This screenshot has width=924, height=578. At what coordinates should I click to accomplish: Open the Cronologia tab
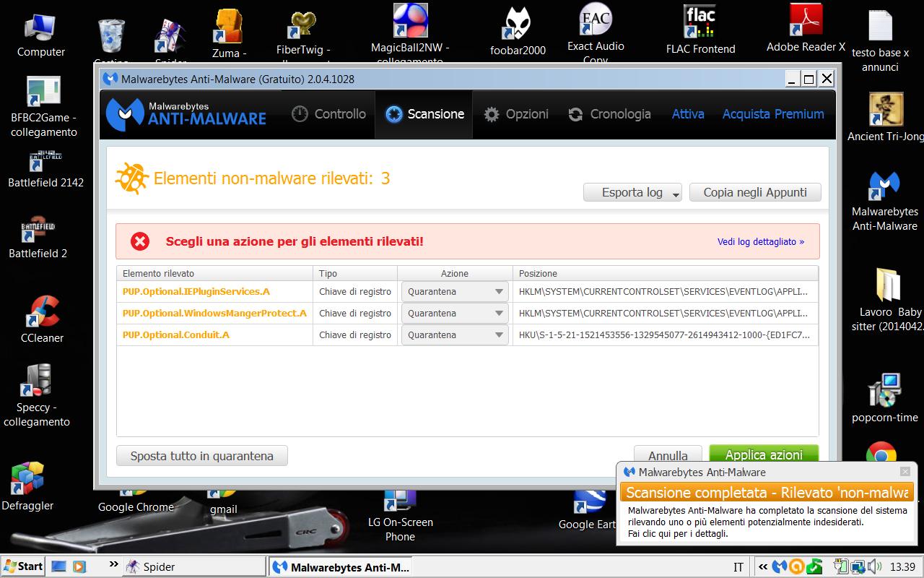click(610, 114)
